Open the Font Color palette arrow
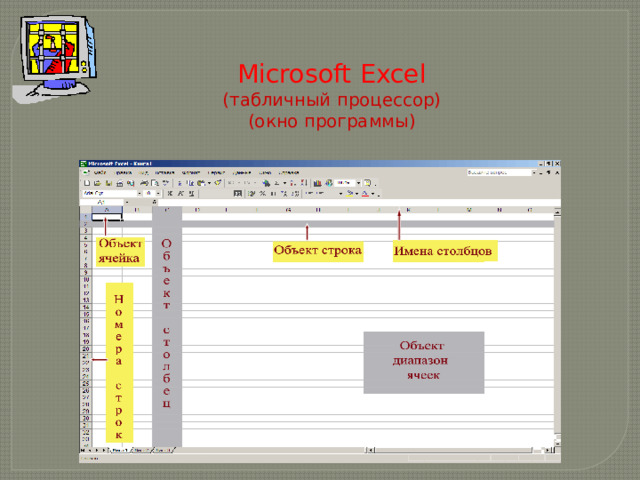The image size is (640, 480). click(x=373, y=194)
